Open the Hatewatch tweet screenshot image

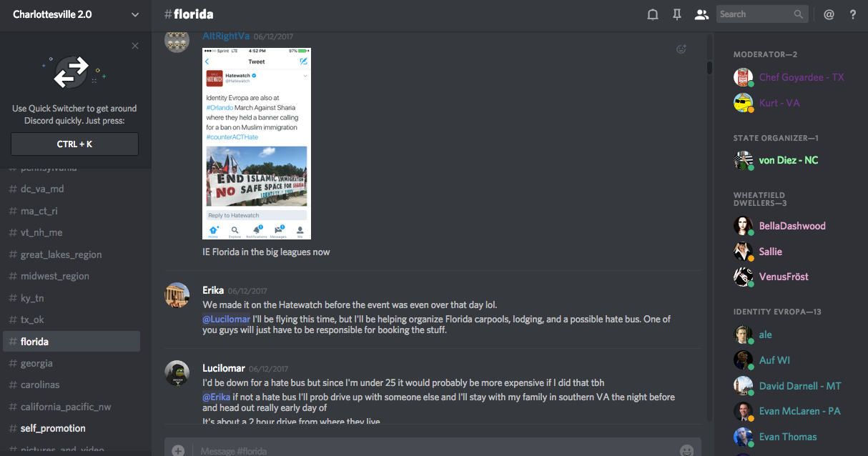coord(257,143)
